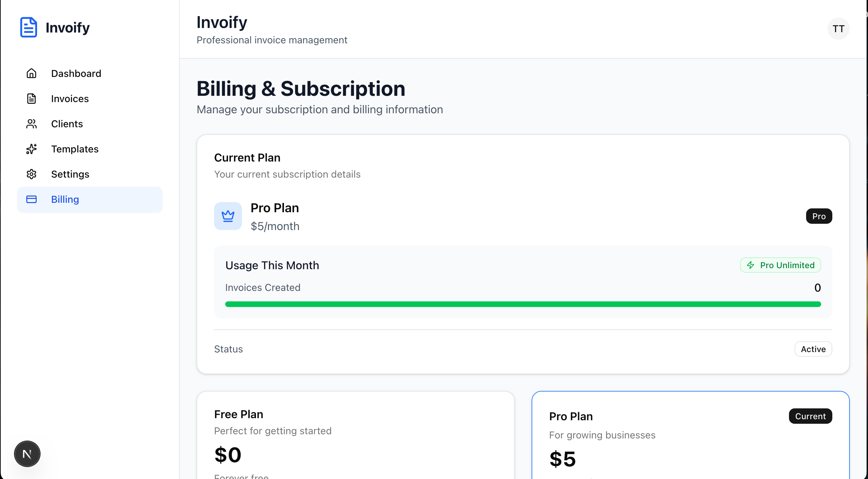Screen dimensions: 868x479
Task: Click the black Pro badge
Action: [819, 216]
